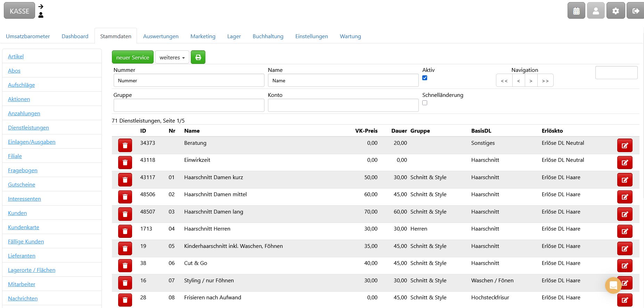Focus the Nummer input field

(x=189, y=80)
